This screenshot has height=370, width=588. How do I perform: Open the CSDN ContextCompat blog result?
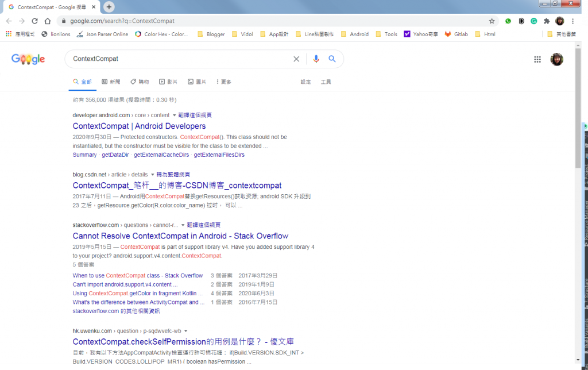pyautogui.click(x=177, y=186)
